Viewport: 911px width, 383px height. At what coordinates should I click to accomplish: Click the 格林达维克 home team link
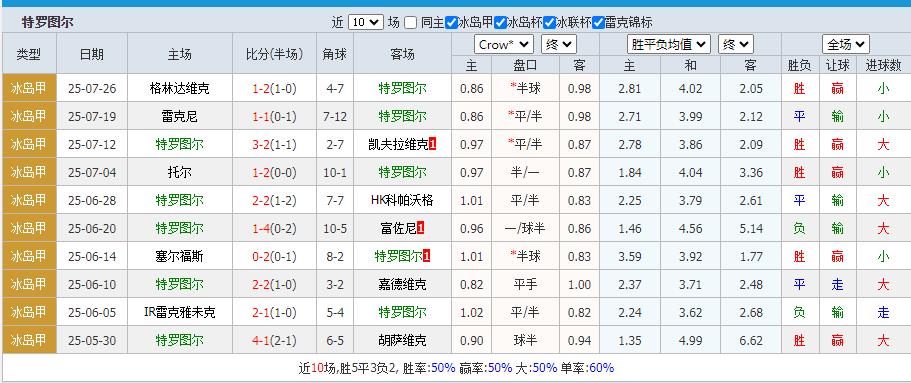pyautogui.click(x=180, y=89)
